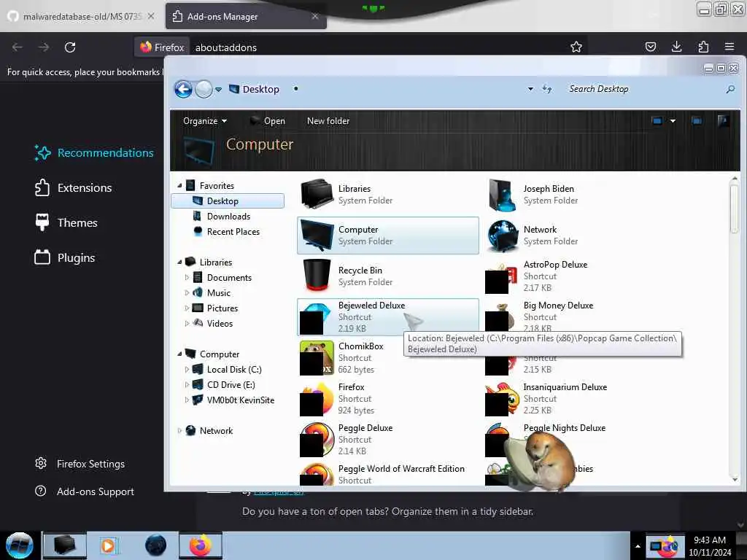
Task: Click the Desktop breadcrumb in address bar
Action: click(260, 89)
